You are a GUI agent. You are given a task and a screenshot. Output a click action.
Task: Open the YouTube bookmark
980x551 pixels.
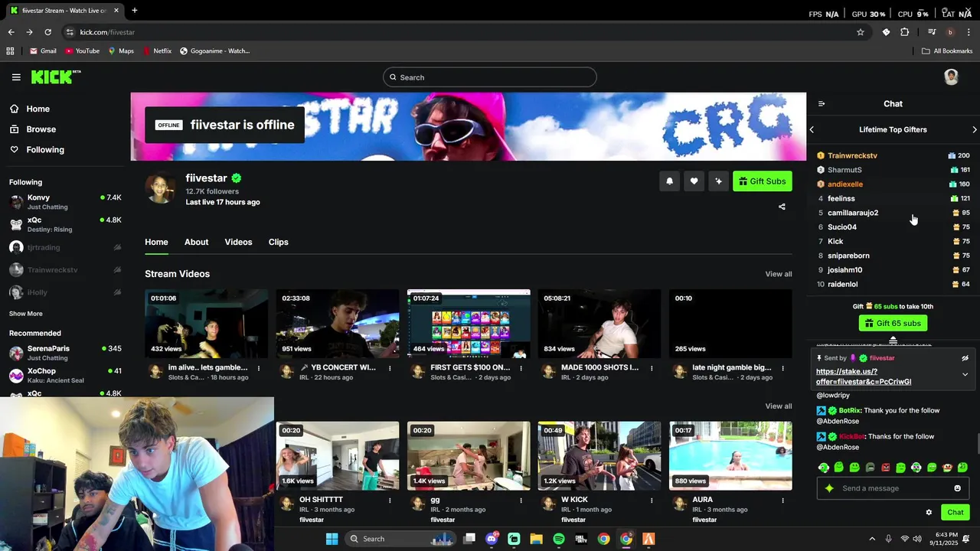click(82, 51)
